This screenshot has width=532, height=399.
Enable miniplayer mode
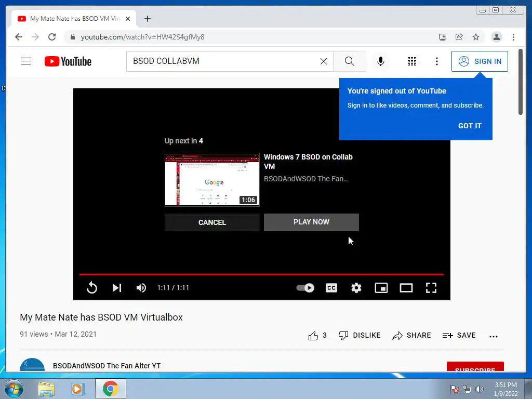pyautogui.click(x=381, y=288)
